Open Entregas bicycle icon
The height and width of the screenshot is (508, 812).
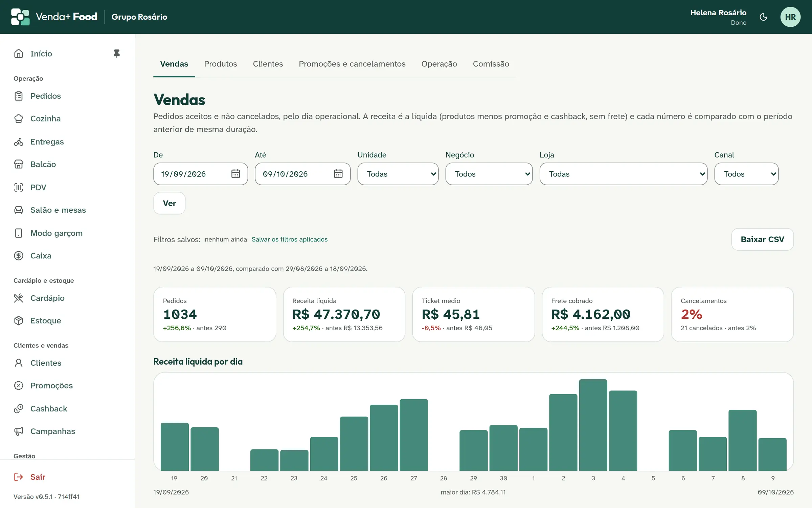tap(19, 142)
